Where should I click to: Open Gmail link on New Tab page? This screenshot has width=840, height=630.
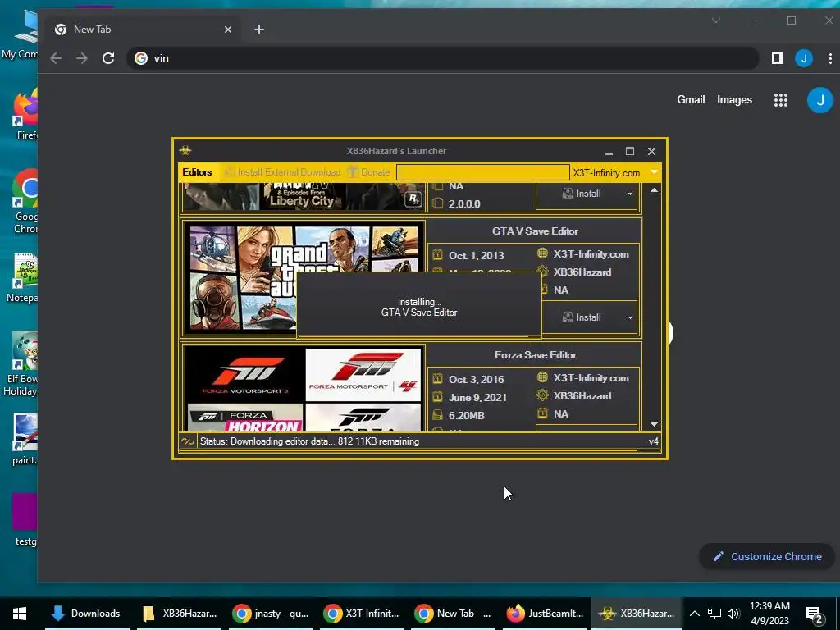[x=691, y=99]
